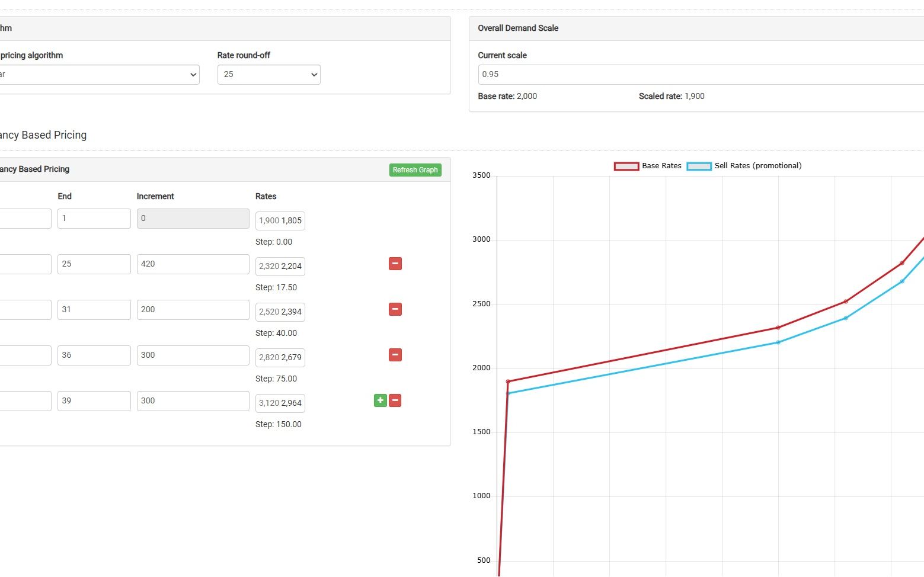The width and height of the screenshot is (924, 577).
Task: Add a new row with green plus
Action: click(x=380, y=400)
